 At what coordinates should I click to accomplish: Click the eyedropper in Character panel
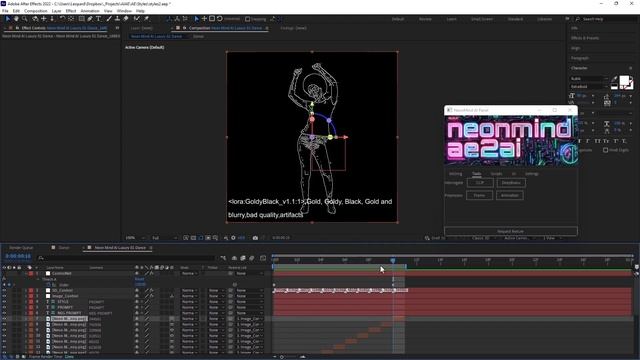point(614,78)
